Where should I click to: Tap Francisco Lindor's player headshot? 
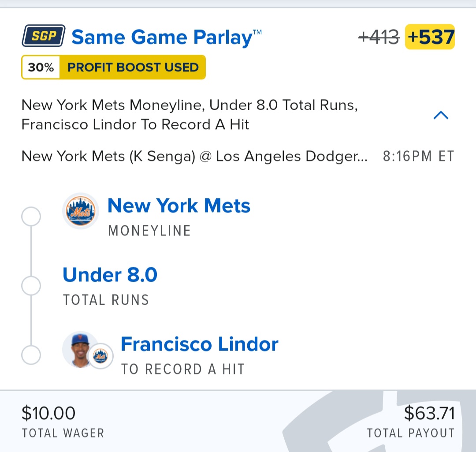pyautogui.click(x=79, y=349)
